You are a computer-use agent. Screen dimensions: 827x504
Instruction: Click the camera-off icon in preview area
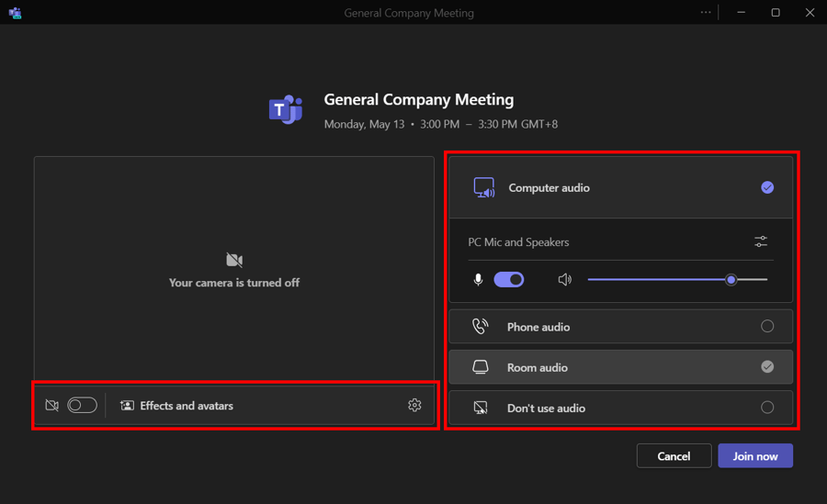pos(234,260)
